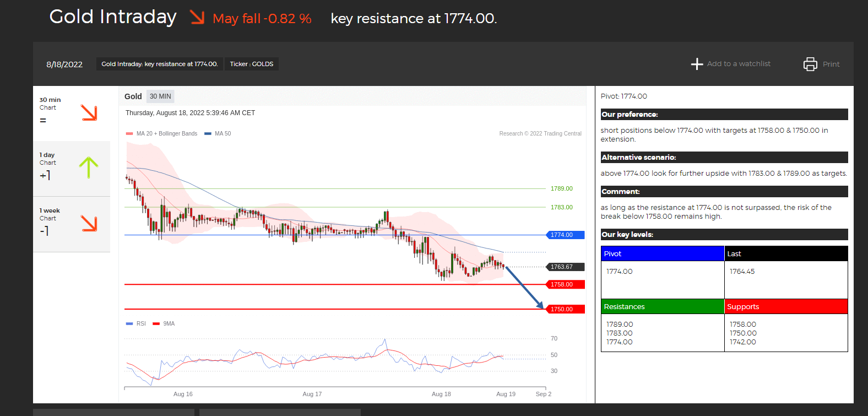Click the Aug 17 date axis label
The width and height of the screenshot is (868, 416).
click(x=312, y=394)
